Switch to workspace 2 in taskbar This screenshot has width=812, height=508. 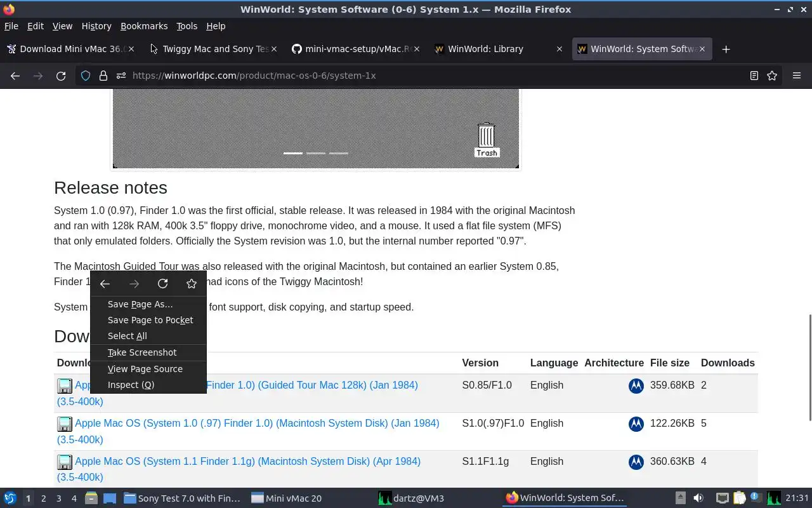(43, 498)
